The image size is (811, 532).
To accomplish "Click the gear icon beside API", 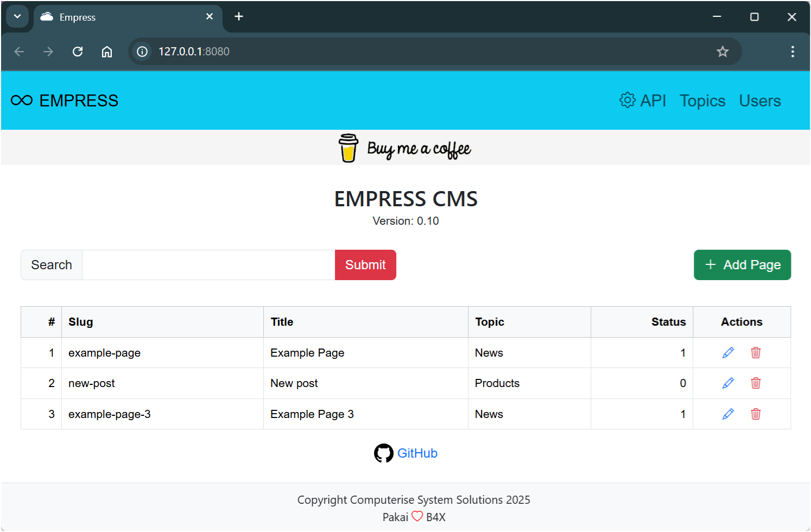I will (x=627, y=100).
